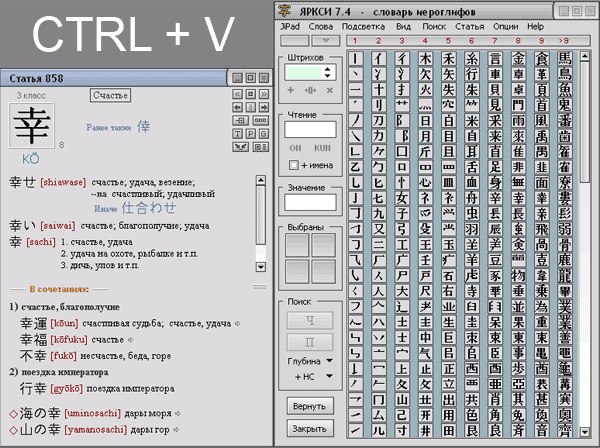Open the Статья menu

coord(470,26)
